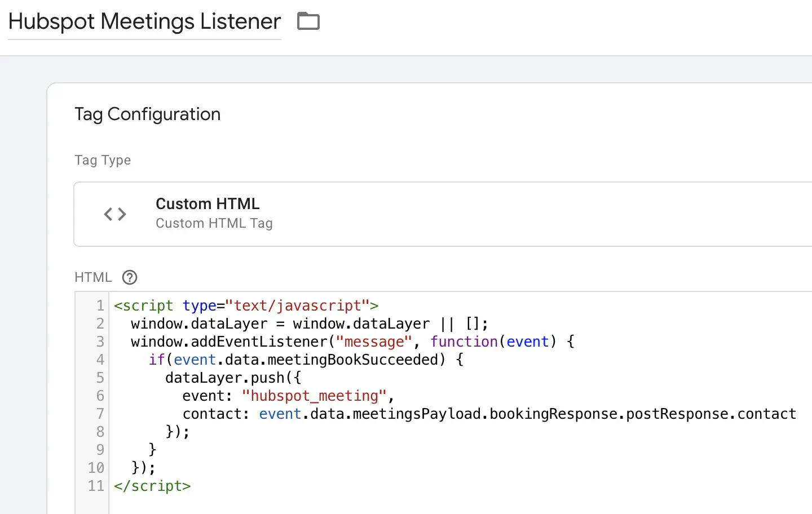Click the opening script tag line

click(246, 305)
